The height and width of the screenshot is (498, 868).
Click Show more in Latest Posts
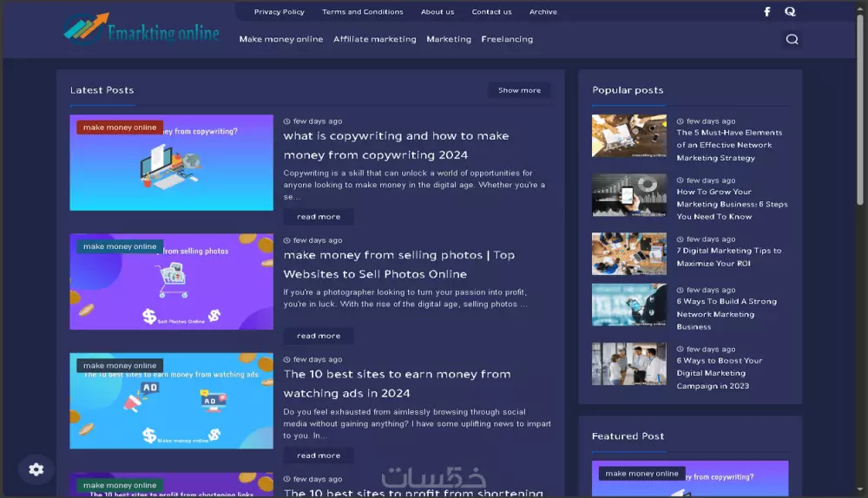519,90
